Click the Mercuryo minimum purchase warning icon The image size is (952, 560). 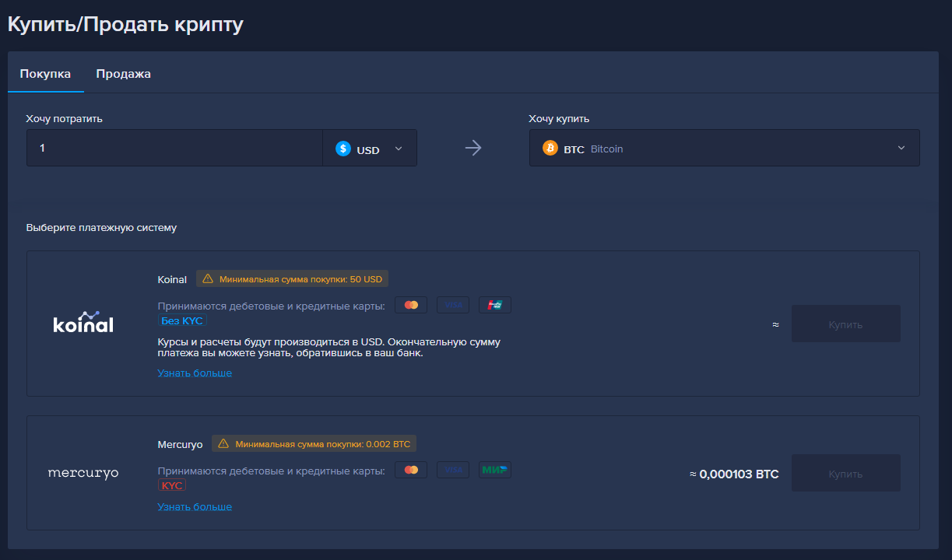click(x=223, y=444)
